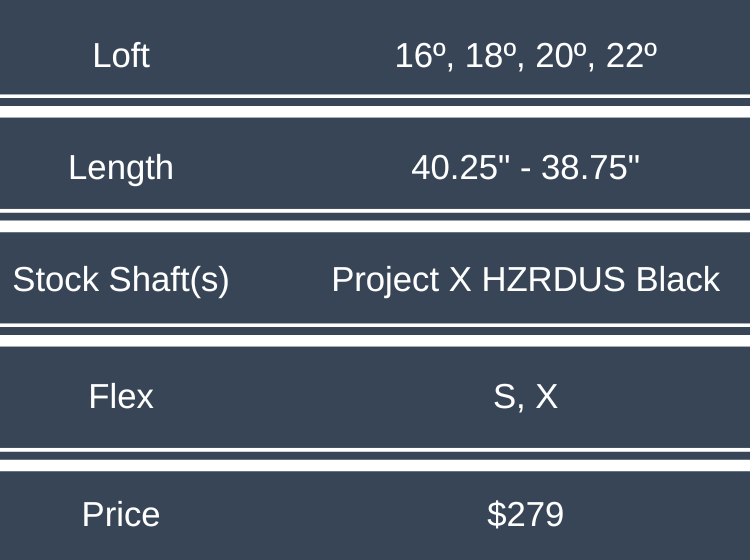Image resolution: width=750 pixels, height=560 pixels.
Task: Click the Price row label
Action: (121, 514)
